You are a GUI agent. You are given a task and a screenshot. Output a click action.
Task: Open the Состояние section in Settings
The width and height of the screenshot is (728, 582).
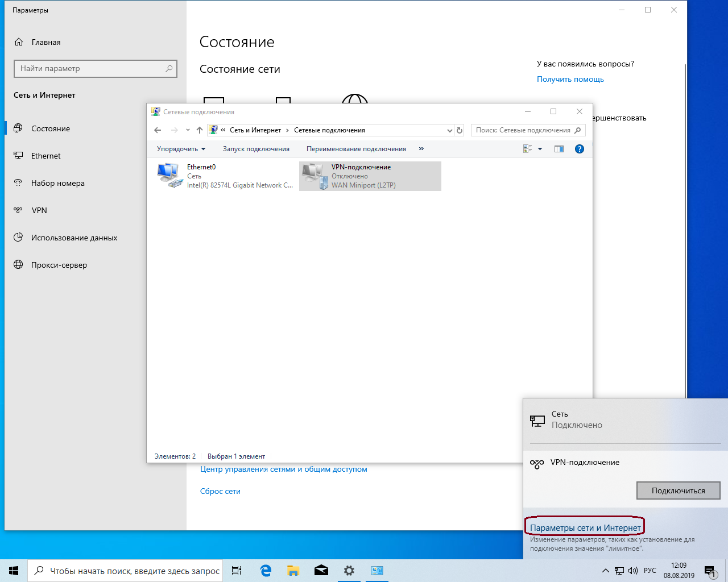[x=51, y=128]
